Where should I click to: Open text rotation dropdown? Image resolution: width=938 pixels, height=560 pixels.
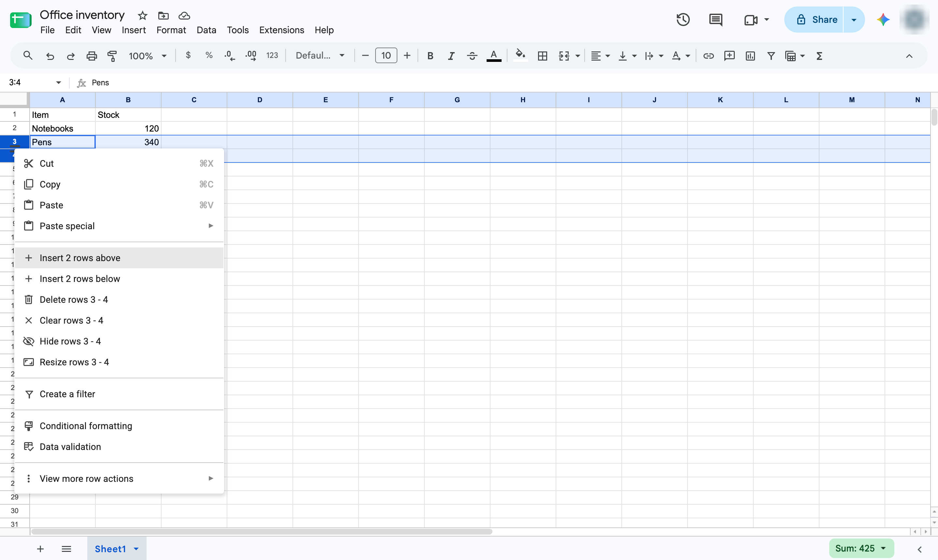point(681,56)
